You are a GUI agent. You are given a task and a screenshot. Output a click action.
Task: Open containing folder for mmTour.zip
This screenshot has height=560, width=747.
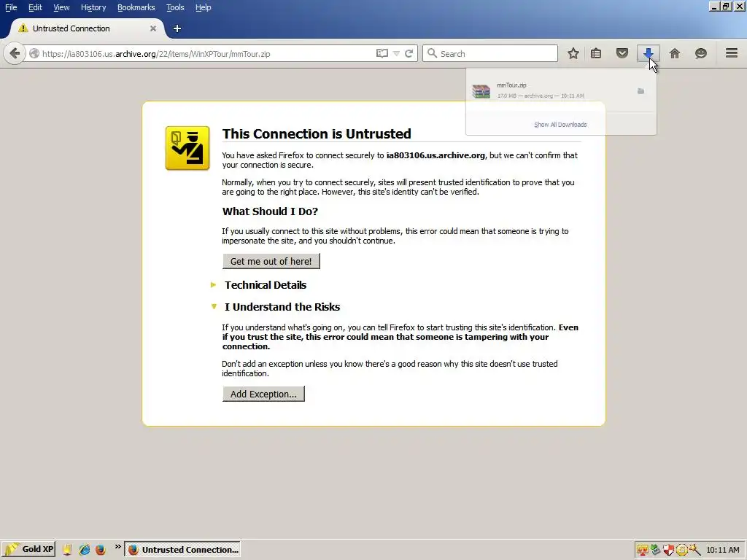(x=640, y=91)
